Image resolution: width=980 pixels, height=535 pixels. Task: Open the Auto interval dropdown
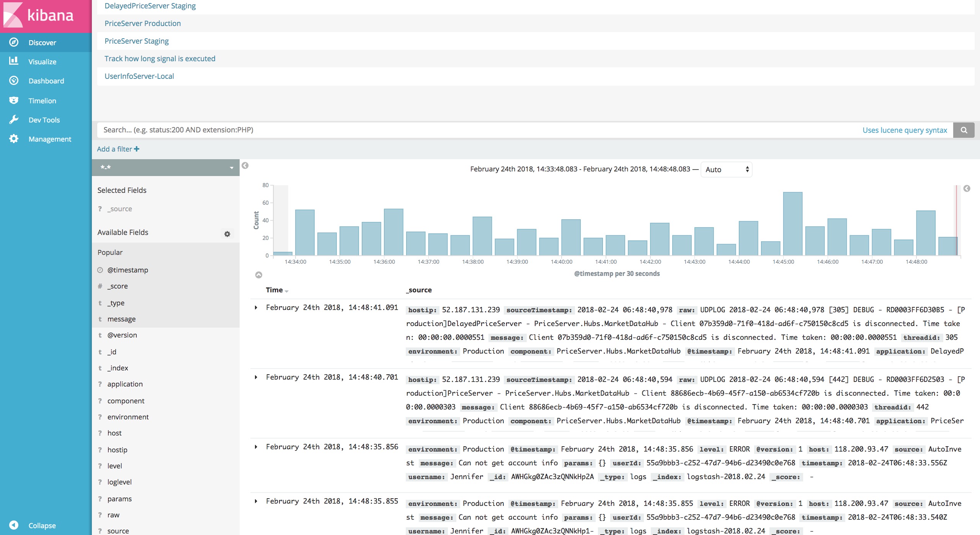726,170
